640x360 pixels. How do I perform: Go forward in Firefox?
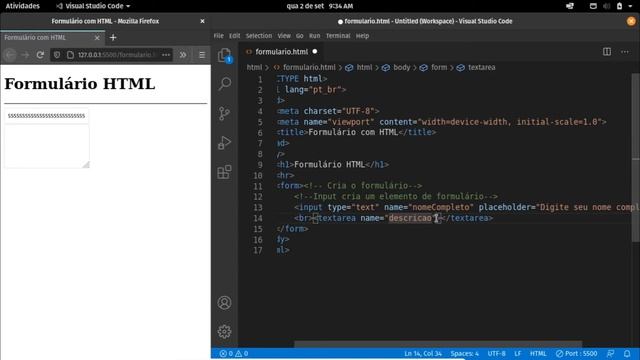pos(25,55)
